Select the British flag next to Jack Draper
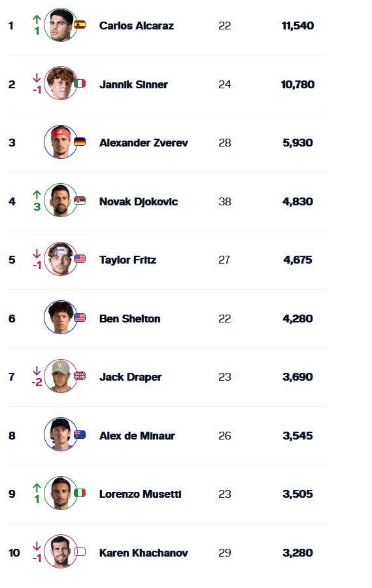 tap(80, 375)
